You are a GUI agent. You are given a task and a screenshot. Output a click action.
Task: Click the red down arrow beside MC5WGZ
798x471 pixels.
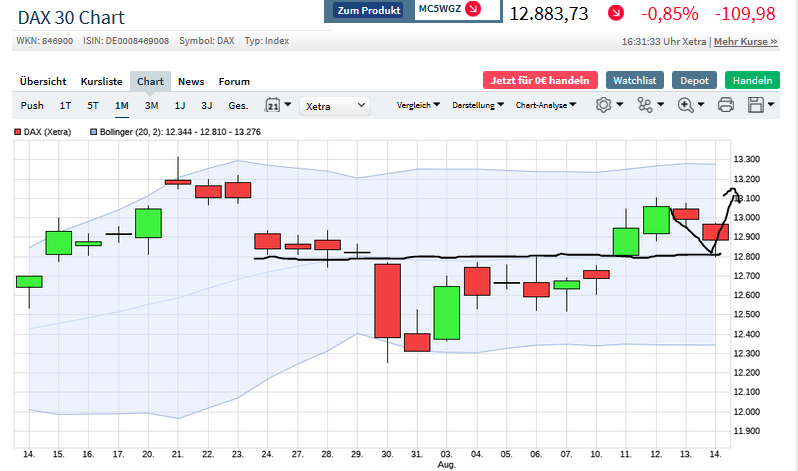point(473,9)
